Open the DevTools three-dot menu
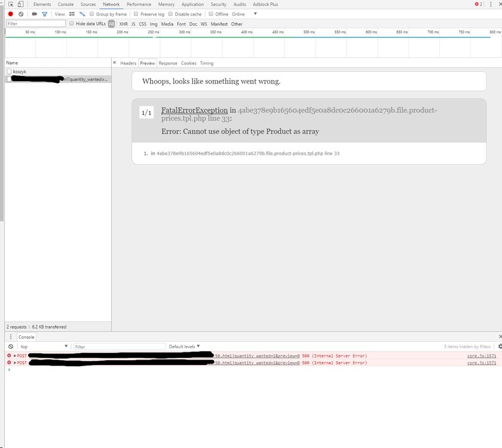502x448 pixels. coord(491,4)
